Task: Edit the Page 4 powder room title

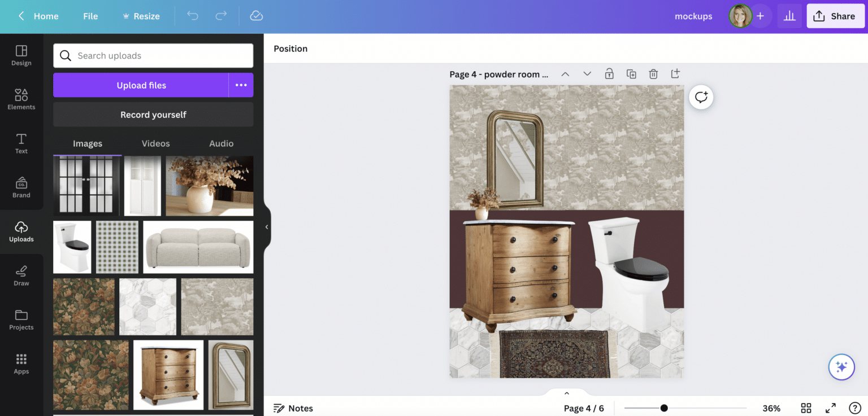Action: click(x=499, y=74)
